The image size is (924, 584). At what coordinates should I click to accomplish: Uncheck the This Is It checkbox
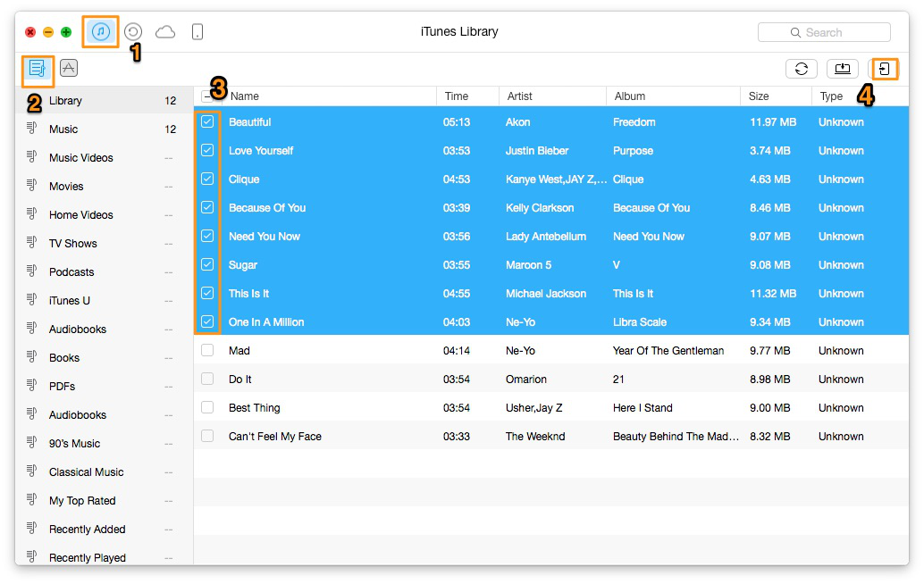pos(207,293)
